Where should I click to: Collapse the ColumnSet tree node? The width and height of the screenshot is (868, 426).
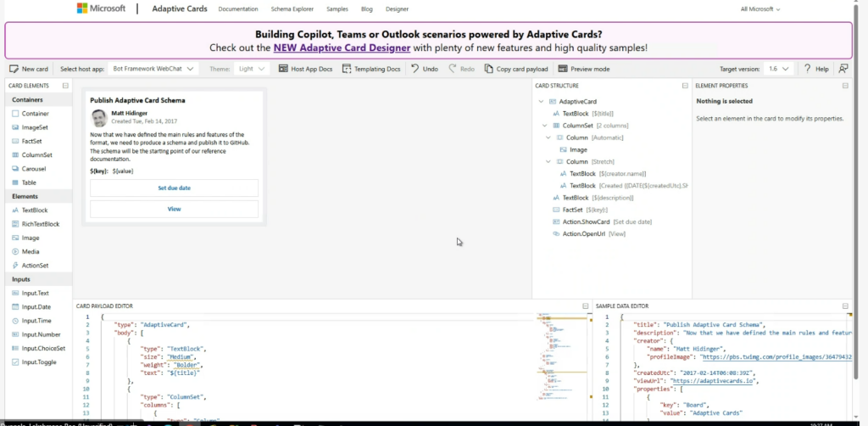(x=545, y=126)
